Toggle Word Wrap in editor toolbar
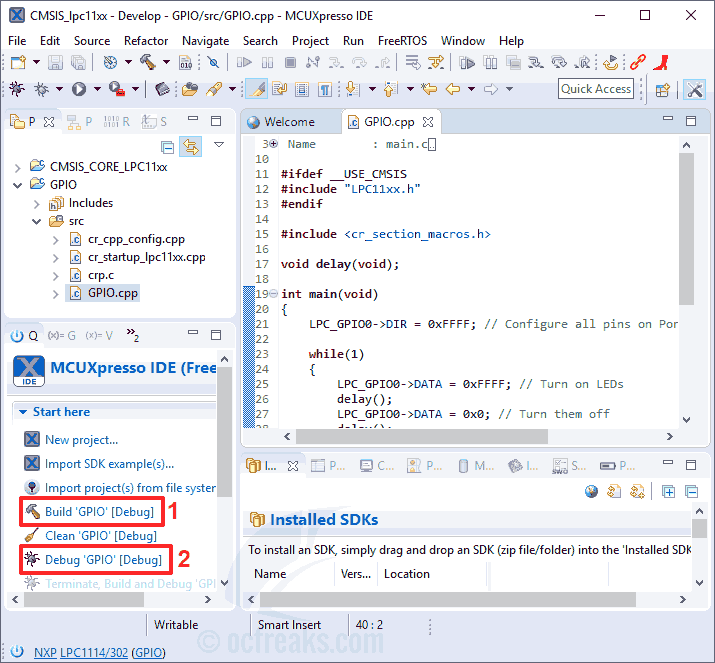The image size is (715, 663). click(x=279, y=89)
